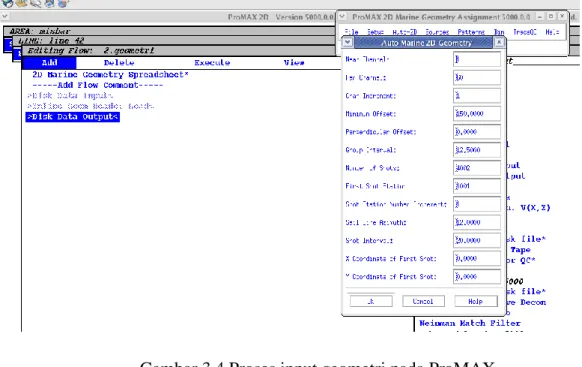
Task: Open the TraceQC menu
Action: (x=525, y=32)
